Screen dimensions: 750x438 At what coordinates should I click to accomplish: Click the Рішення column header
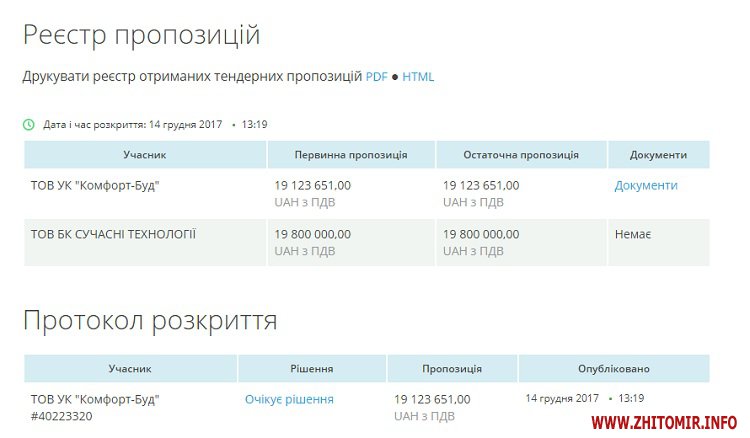coord(312,368)
